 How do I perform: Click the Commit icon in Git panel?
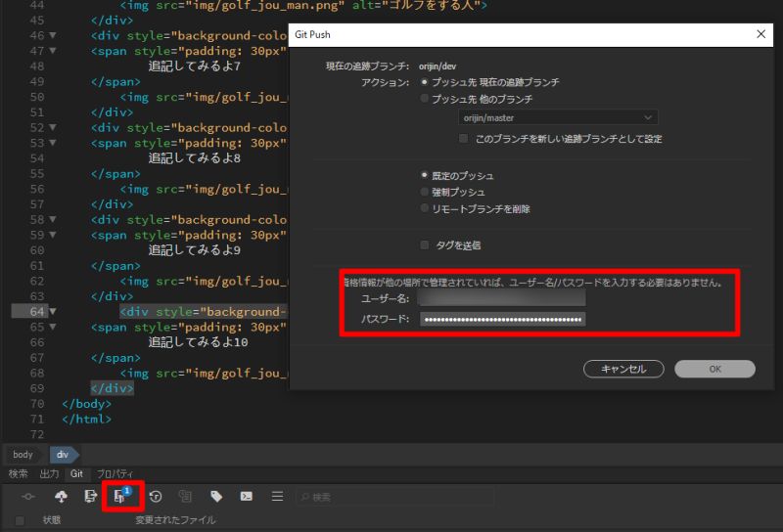[28, 496]
